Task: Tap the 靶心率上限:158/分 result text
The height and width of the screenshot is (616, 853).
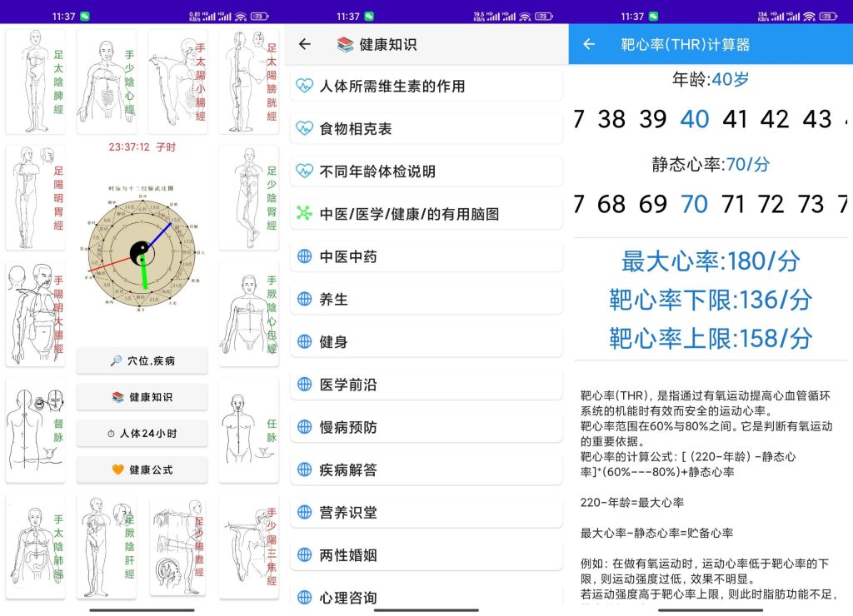Action: point(711,339)
